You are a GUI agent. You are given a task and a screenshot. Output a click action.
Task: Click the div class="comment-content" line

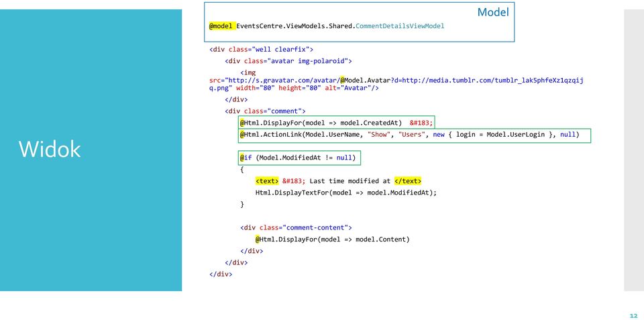(x=296, y=227)
